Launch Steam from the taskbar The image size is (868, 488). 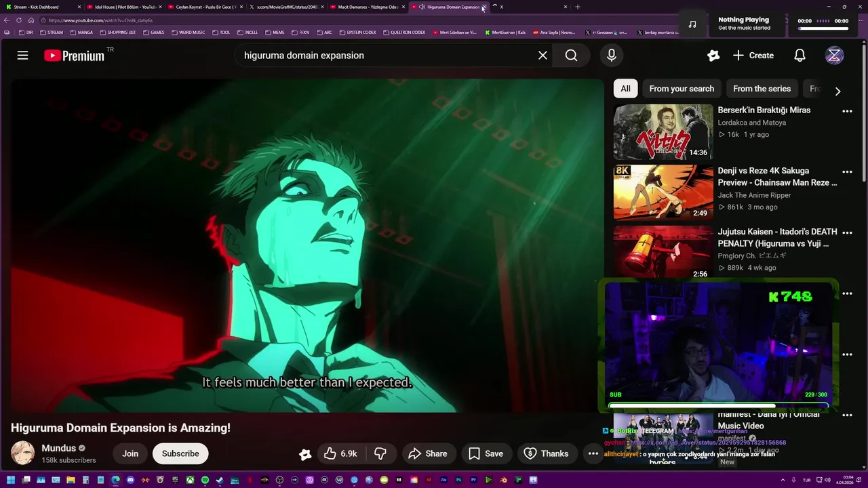[220, 481]
